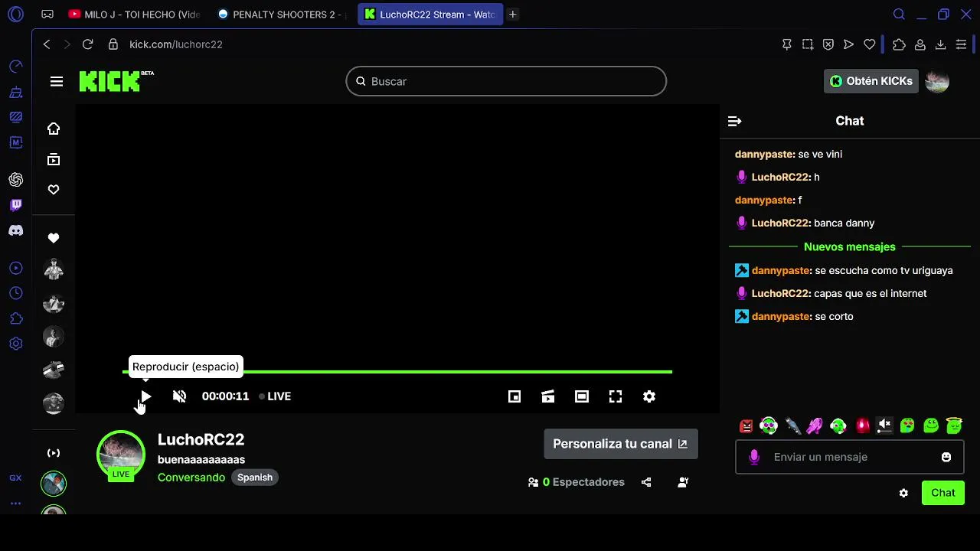Image resolution: width=980 pixels, height=551 pixels.
Task: Send message with the green Chat button
Action: tap(942, 493)
